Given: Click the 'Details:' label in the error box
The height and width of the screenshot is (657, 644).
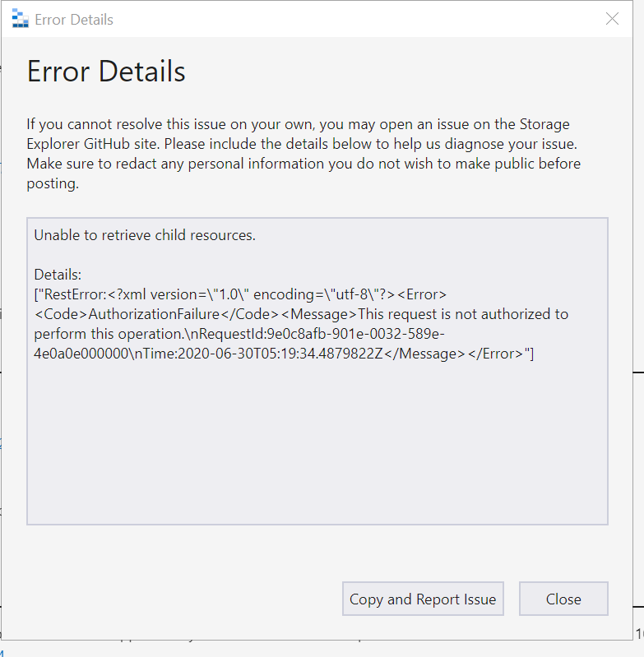Looking at the screenshot, I should 58,275.
